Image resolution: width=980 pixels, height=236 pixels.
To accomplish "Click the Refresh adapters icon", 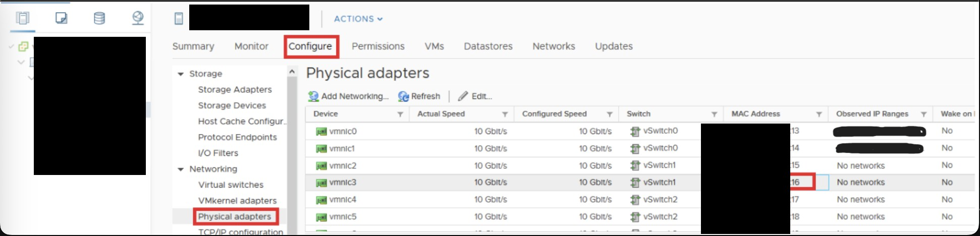I will [x=403, y=96].
